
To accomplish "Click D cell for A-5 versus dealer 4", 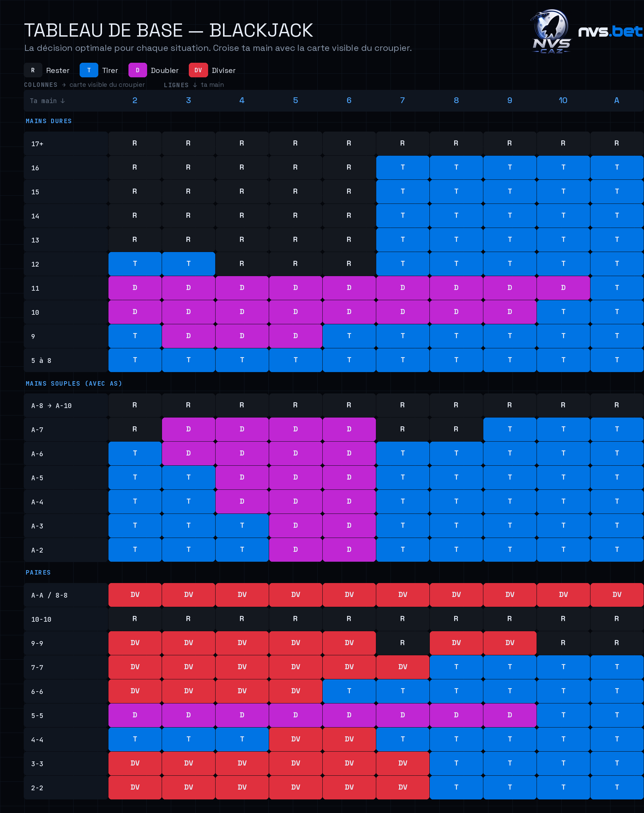I will [242, 478].
